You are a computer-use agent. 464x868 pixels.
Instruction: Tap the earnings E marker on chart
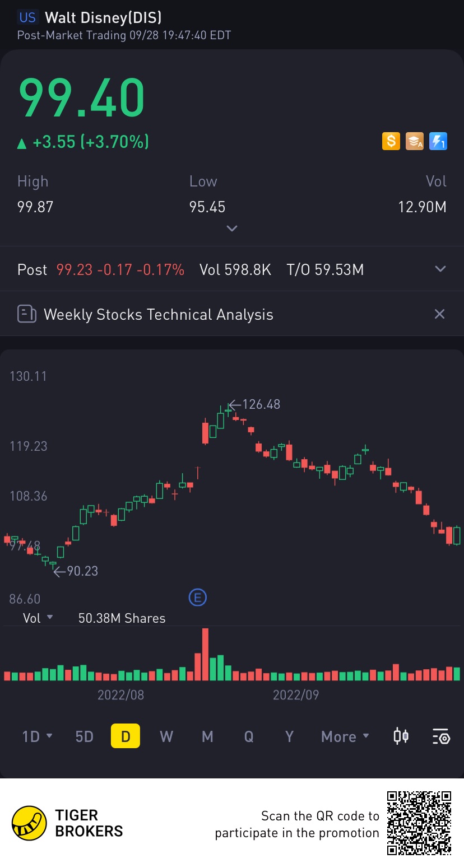[x=197, y=598]
